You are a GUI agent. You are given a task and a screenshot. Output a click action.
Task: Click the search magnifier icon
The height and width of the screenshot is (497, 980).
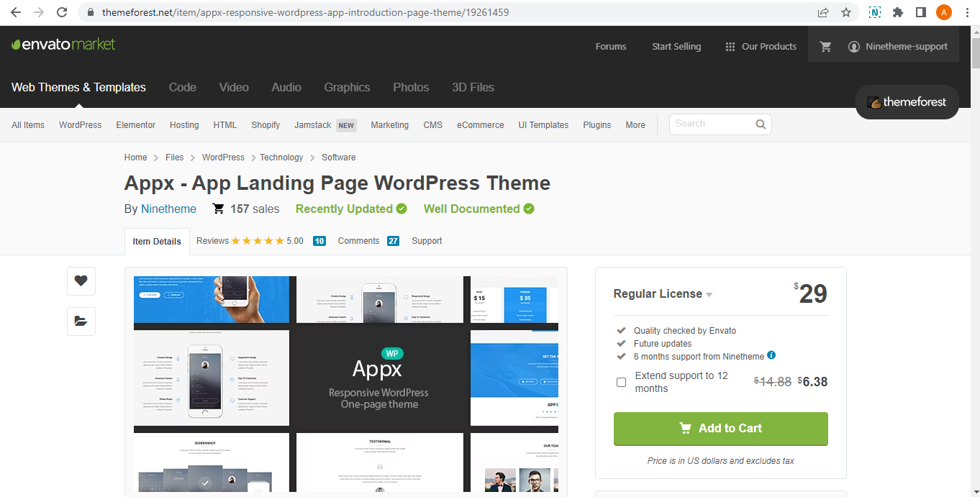761,124
